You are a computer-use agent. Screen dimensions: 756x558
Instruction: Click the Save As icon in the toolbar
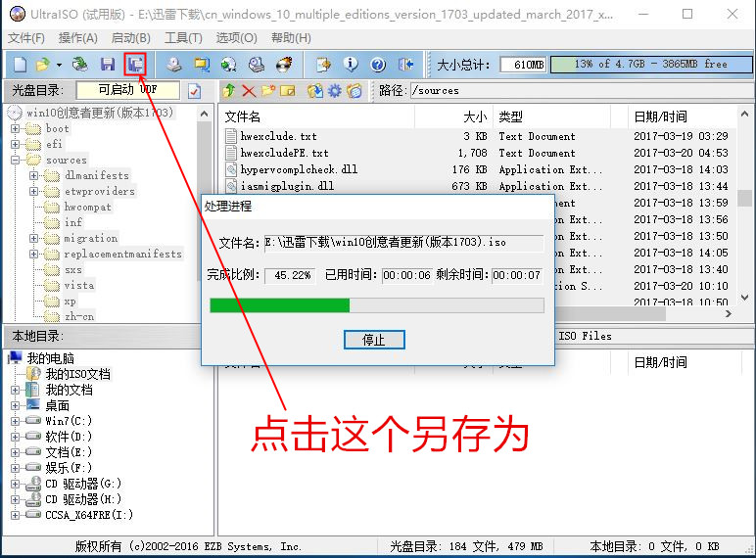[135, 64]
